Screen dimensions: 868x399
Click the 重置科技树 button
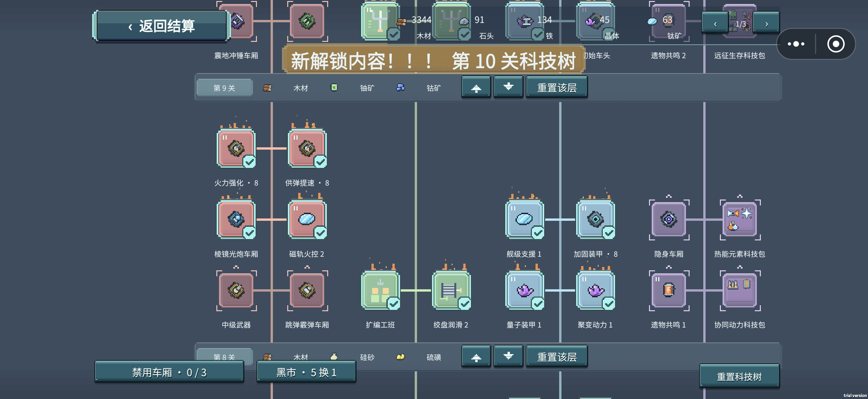click(739, 376)
